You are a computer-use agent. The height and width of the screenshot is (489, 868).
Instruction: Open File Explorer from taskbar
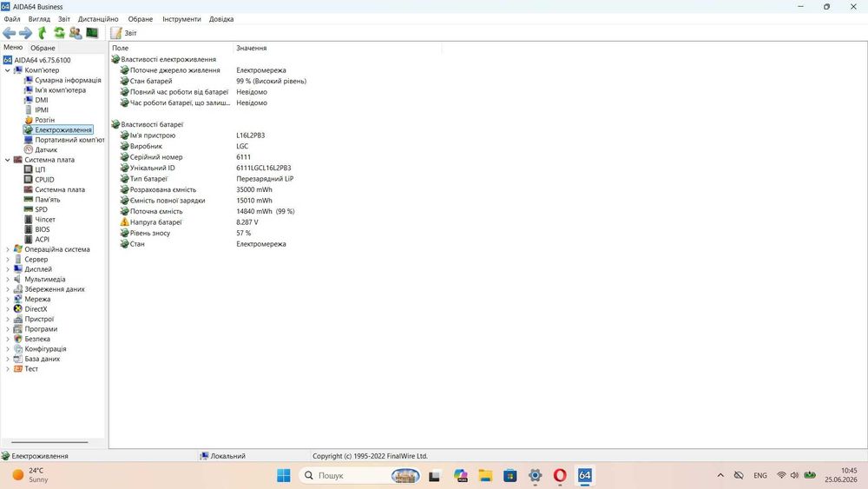485,476
